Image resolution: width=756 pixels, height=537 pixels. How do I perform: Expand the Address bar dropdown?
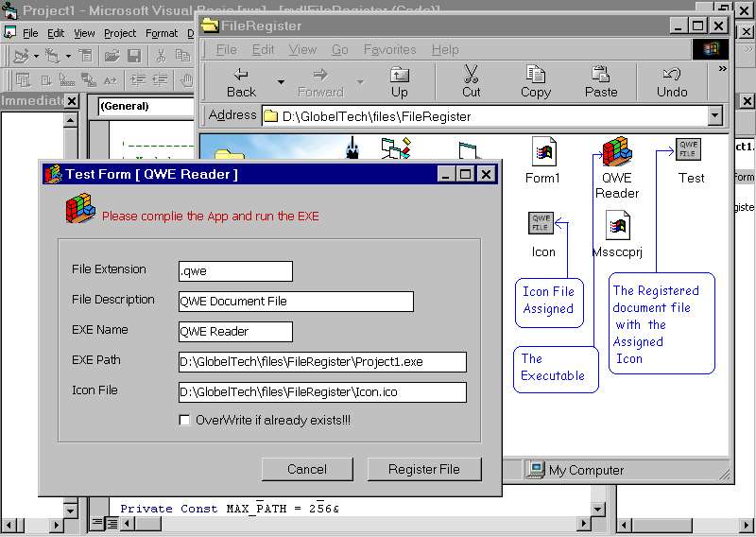(715, 116)
